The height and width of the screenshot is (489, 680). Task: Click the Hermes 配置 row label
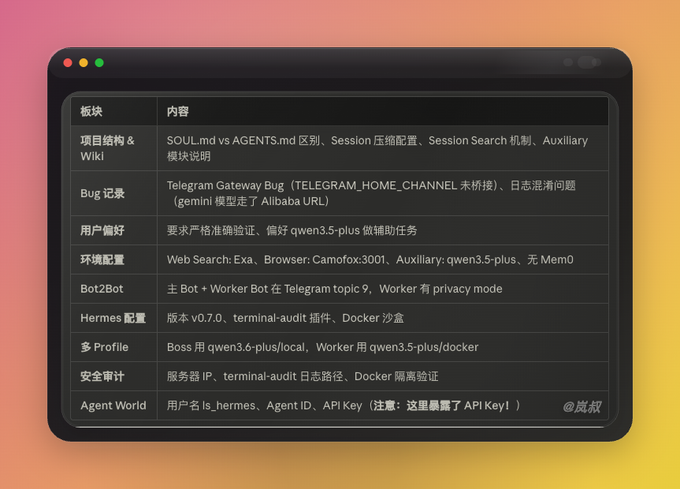[113, 318]
